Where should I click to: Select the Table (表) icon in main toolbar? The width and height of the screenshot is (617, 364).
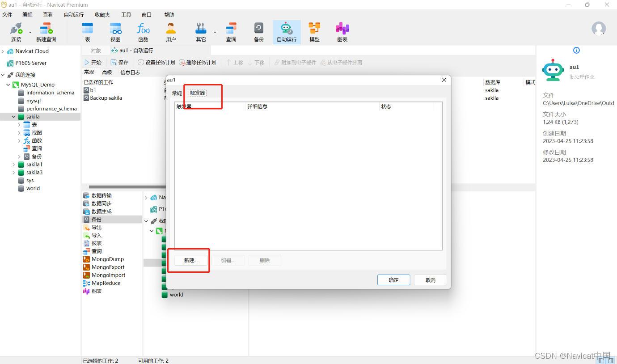tap(88, 29)
